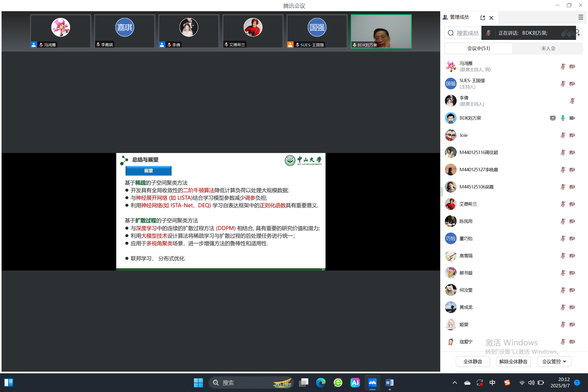588x392 pixels.
Task: Show hidden system tray icons
Action: pos(455,383)
